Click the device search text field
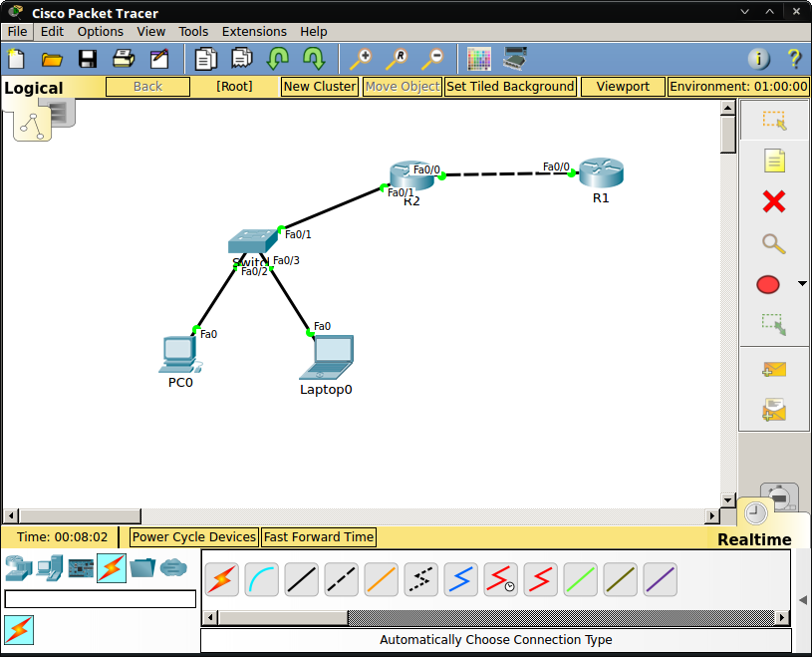Viewport: 812px width, 657px height. pos(100,598)
